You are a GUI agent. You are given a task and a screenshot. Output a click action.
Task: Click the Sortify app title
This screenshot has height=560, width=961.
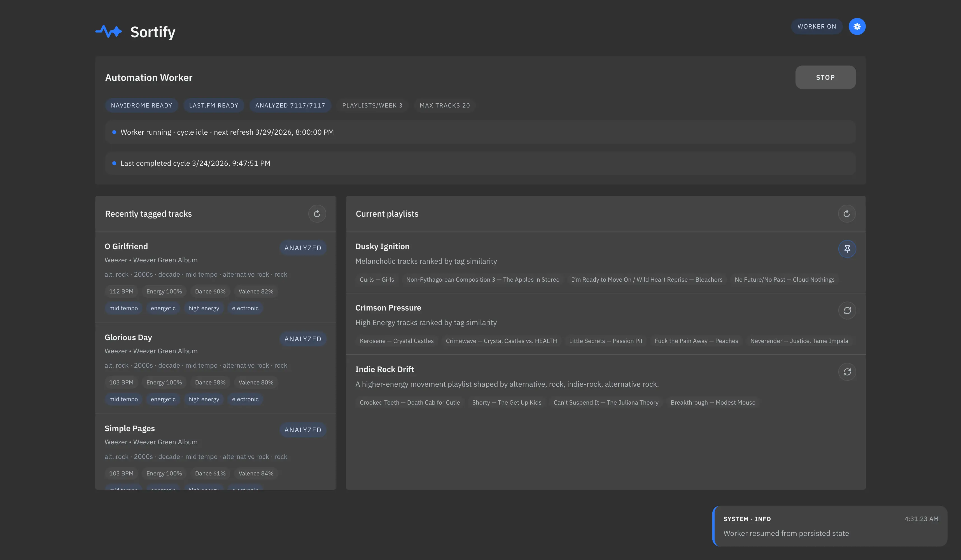(153, 32)
